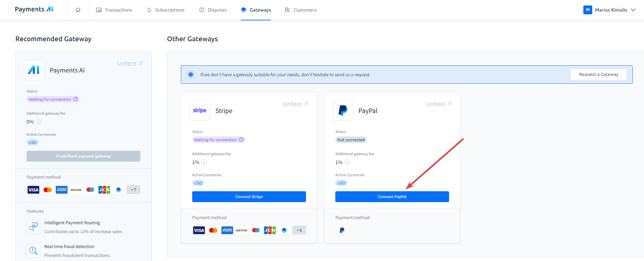Configure the Stripe gateway
This screenshot has height=261, width=644.
tap(295, 104)
